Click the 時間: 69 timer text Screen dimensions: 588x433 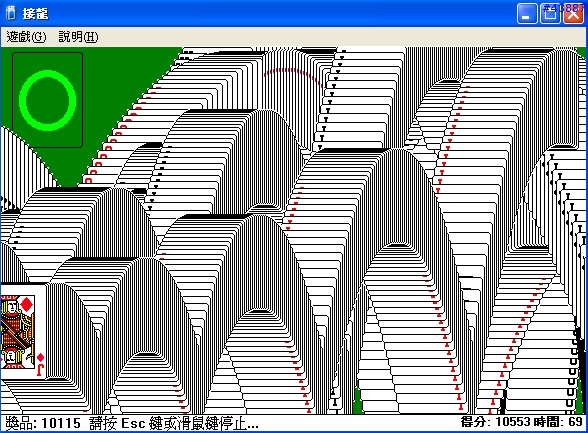558,422
